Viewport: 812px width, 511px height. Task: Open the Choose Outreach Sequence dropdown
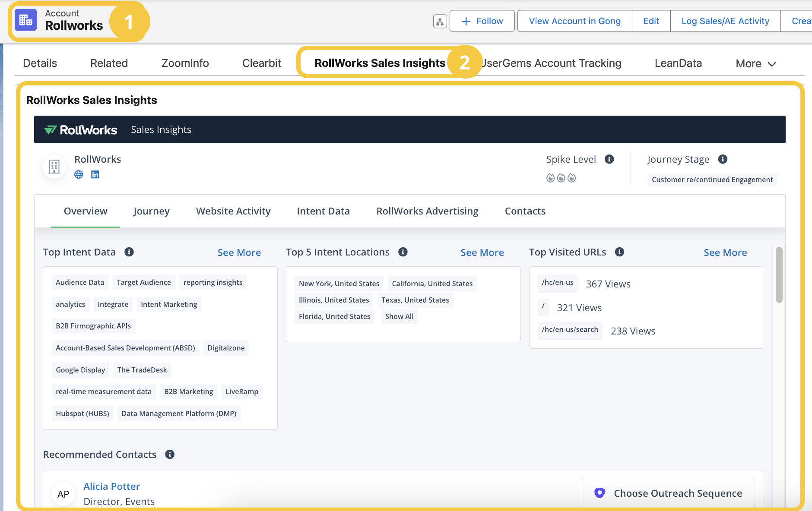[668, 493]
